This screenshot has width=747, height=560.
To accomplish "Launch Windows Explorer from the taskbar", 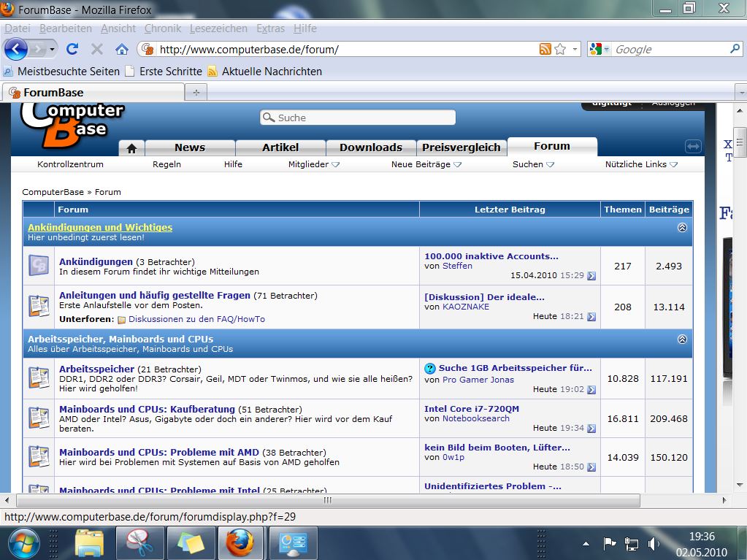I will 89,543.
